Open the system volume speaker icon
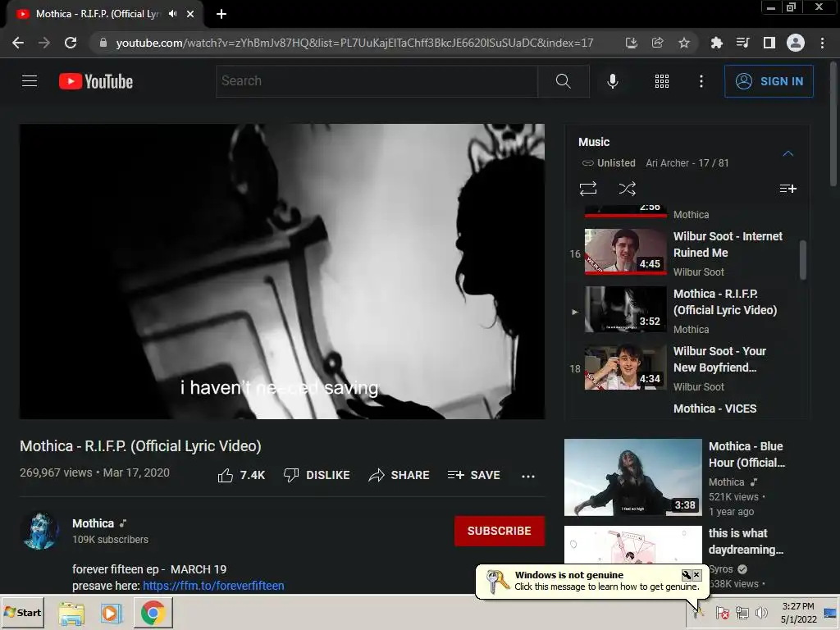840x630 pixels. pos(760,613)
